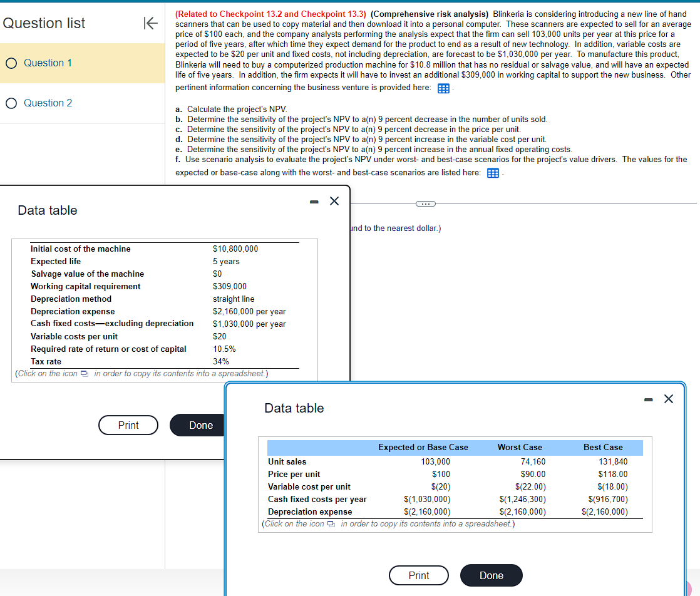
Task: Select the Question 1 radio button
Action: point(11,63)
